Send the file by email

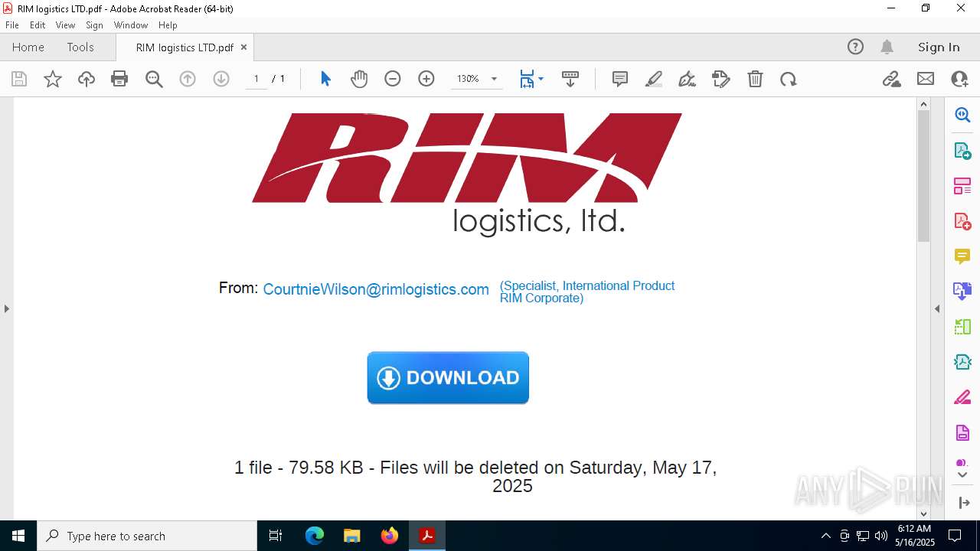[x=926, y=79]
